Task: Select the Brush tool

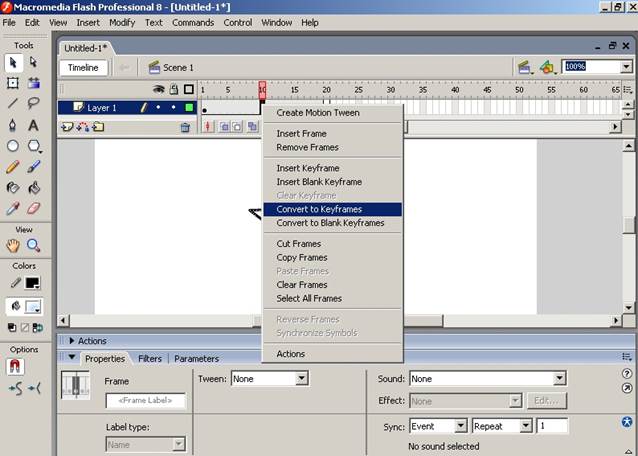Action: [33, 167]
